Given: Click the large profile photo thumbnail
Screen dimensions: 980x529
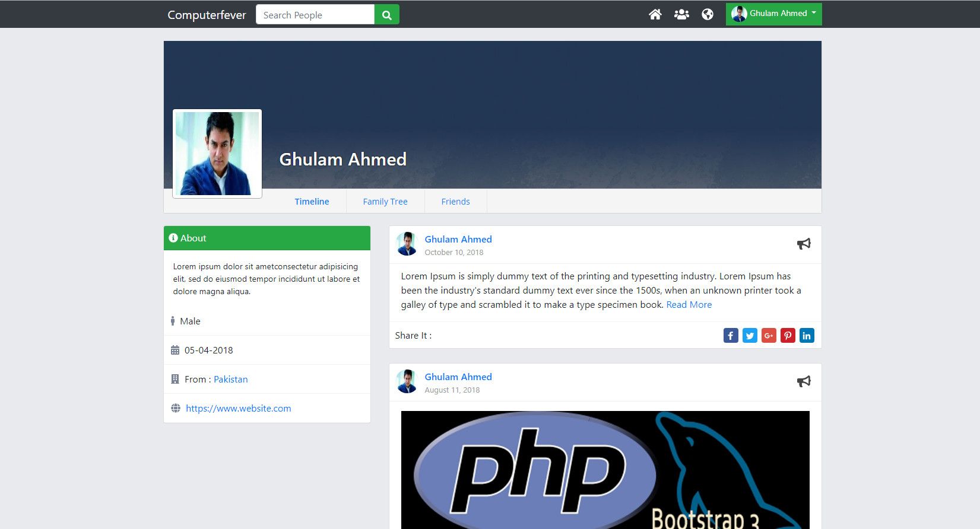Looking at the screenshot, I should tap(217, 154).
